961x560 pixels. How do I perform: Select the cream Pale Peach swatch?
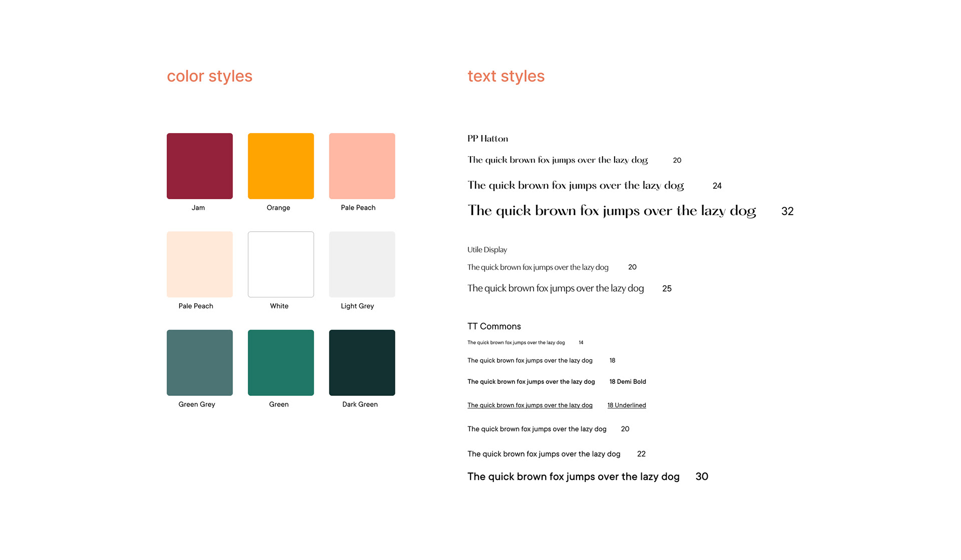pos(200,264)
